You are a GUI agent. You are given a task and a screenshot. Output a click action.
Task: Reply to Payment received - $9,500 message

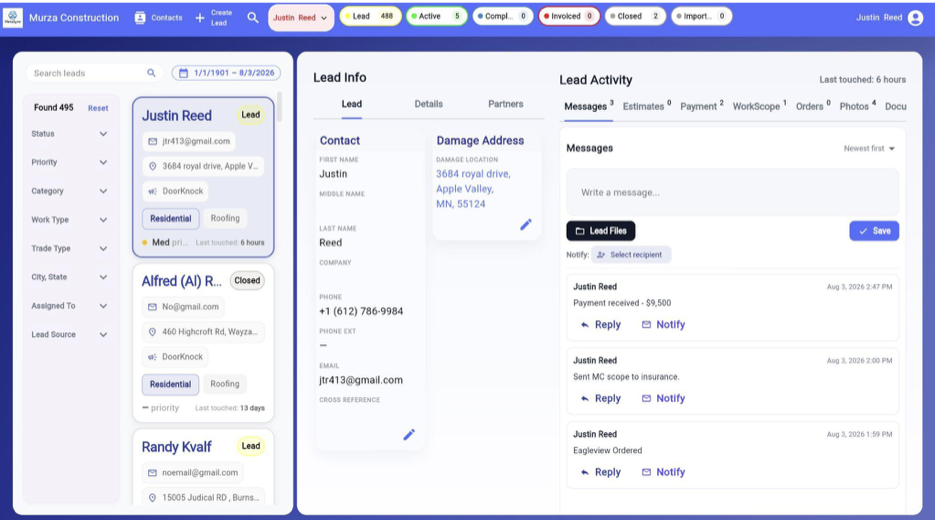601,325
